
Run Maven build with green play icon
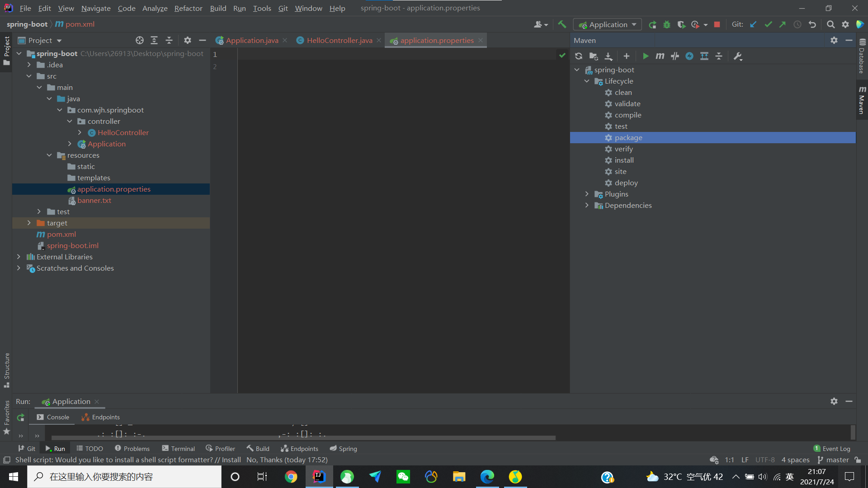point(646,56)
